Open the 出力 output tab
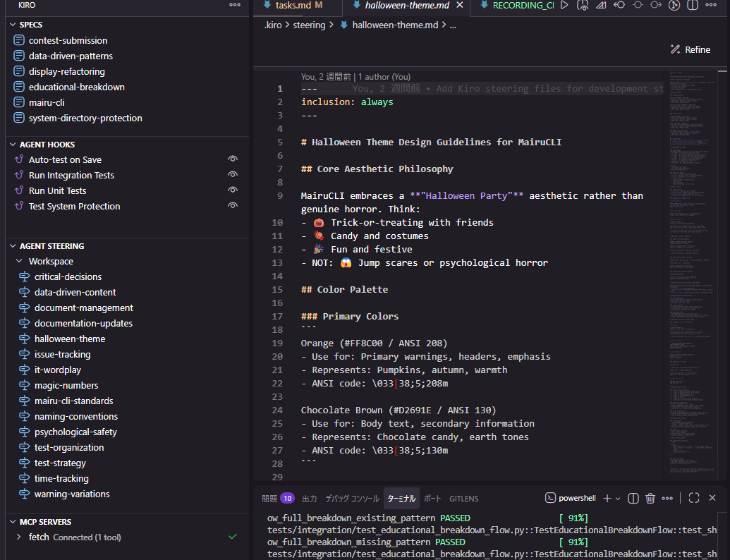The image size is (730, 560). 310,499
